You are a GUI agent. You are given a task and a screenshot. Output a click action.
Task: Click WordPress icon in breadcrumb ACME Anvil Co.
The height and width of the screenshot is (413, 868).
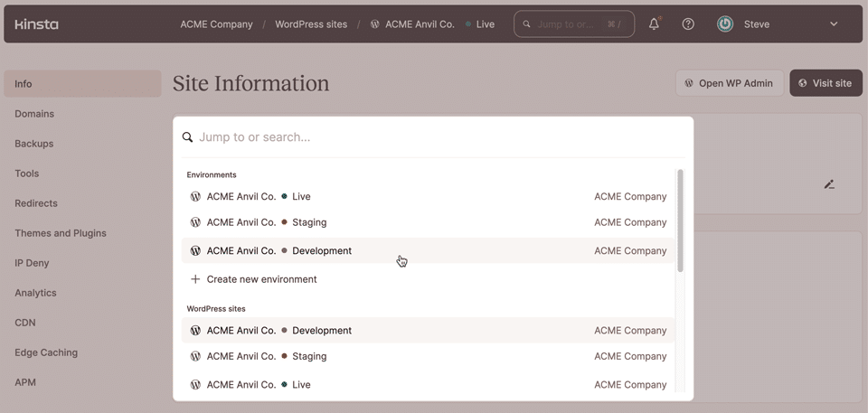pos(374,24)
